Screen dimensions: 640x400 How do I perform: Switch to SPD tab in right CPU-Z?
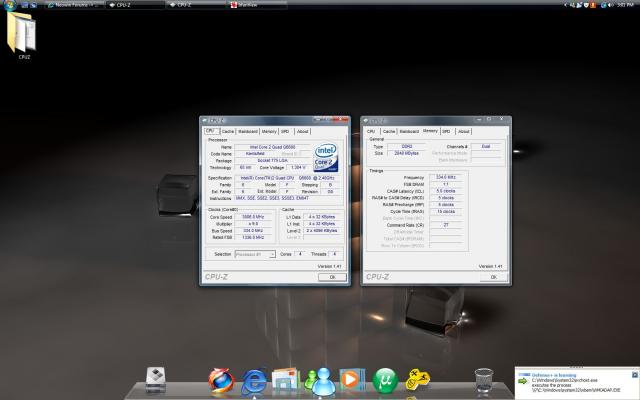(x=446, y=131)
